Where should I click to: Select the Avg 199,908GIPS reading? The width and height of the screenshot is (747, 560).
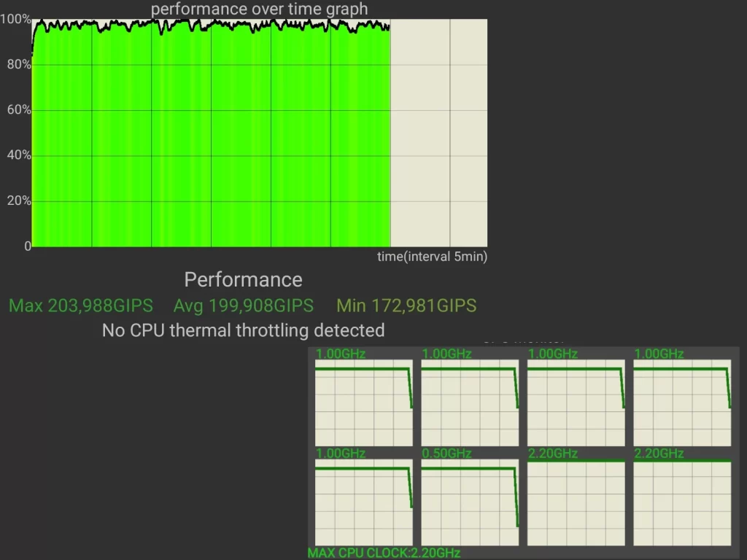pos(243,306)
